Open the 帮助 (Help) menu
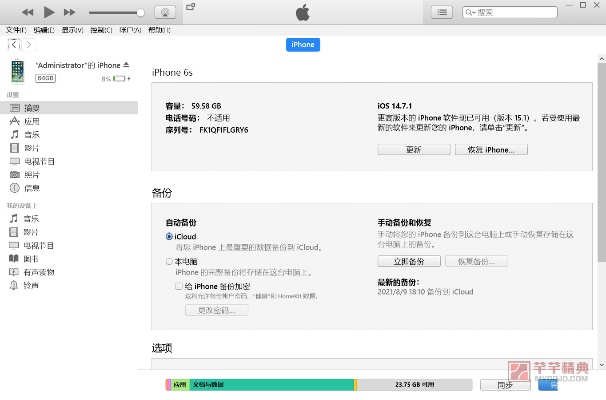Screen dimensions: 606x400 (x=158, y=30)
